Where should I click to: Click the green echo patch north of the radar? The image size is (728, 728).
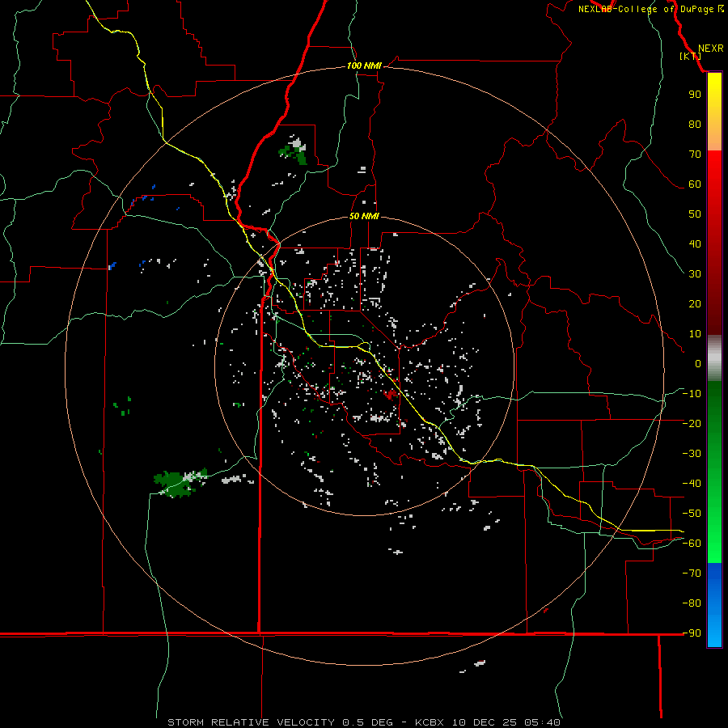click(294, 152)
